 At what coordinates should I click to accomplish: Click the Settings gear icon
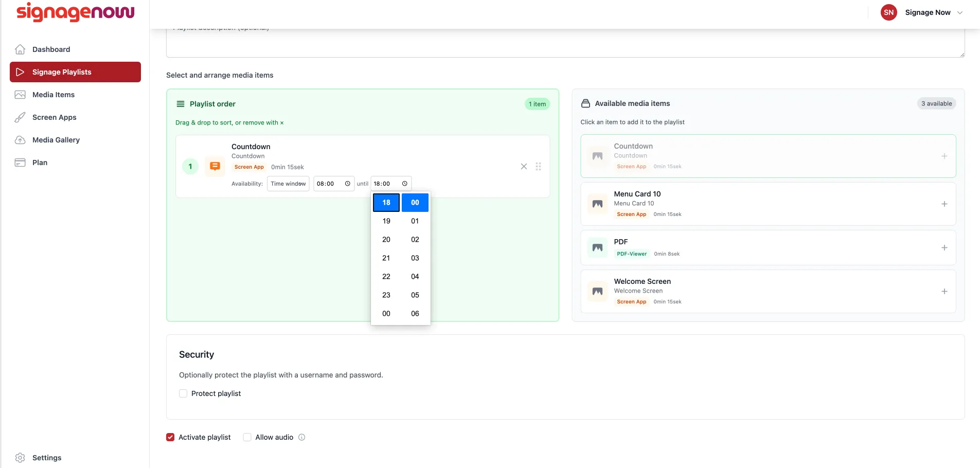pyautogui.click(x=20, y=458)
